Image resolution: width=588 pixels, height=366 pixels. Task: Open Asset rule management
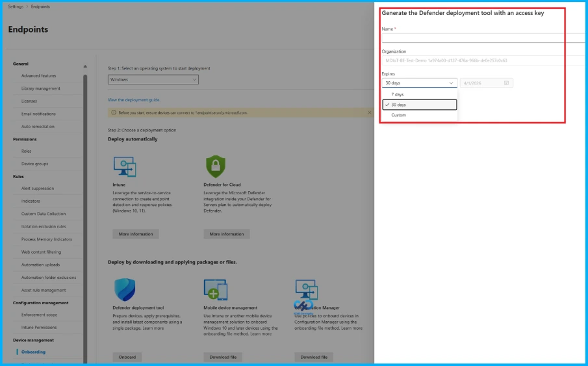(44, 290)
